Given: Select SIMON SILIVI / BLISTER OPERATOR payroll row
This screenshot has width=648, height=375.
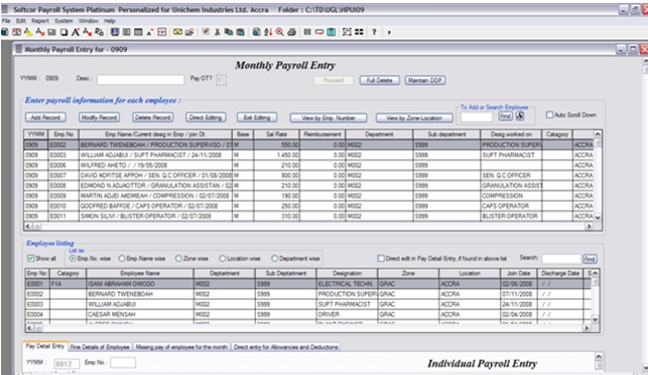Looking at the screenshot, I should 308,216.
